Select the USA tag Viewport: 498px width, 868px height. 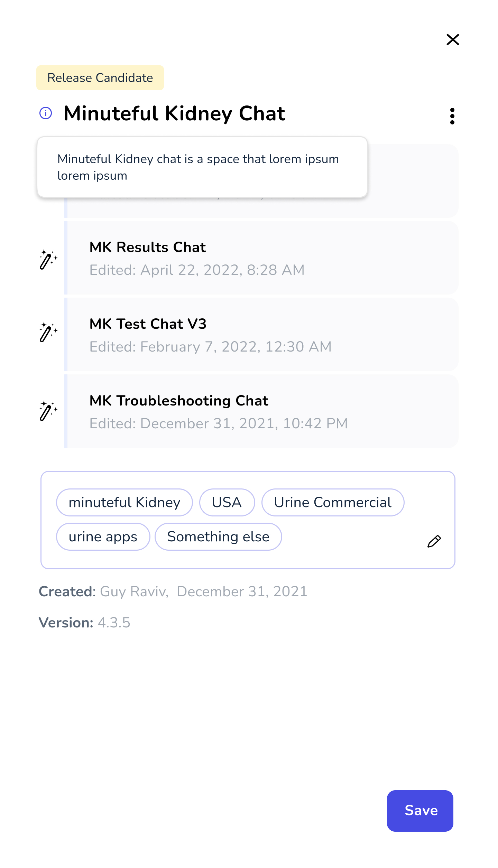coord(227,502)
